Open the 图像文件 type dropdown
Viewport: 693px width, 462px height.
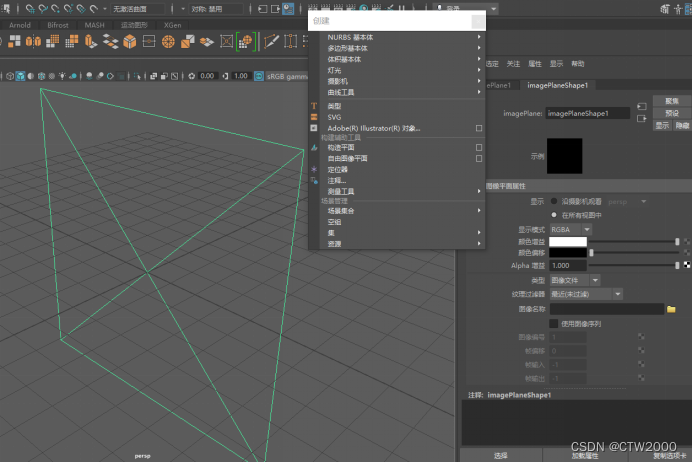[x=575, y=280]
